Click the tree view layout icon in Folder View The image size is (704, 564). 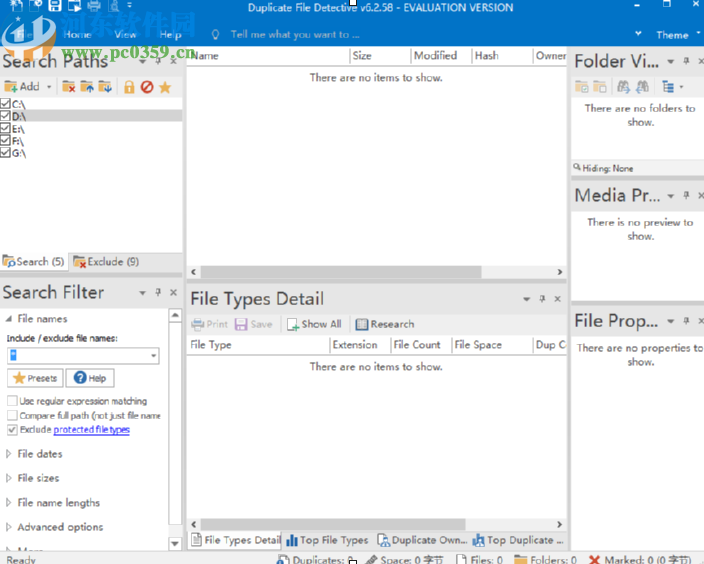(x=668, y=87)
